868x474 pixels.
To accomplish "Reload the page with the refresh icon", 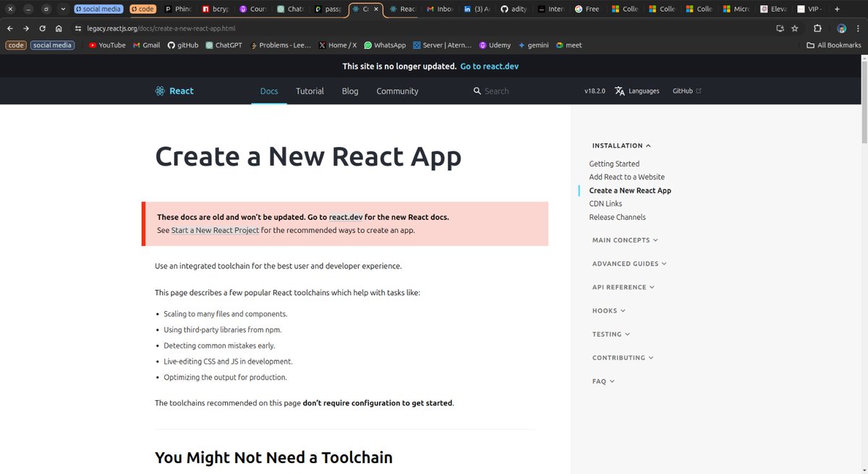I will pyautogui.click(x=43, y=28).
